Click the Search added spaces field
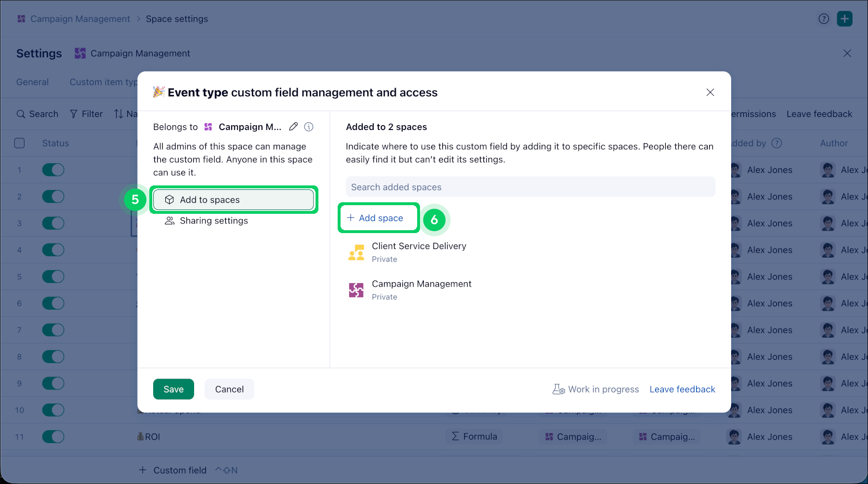Screen dimensions: 868x484 point(530,187)
